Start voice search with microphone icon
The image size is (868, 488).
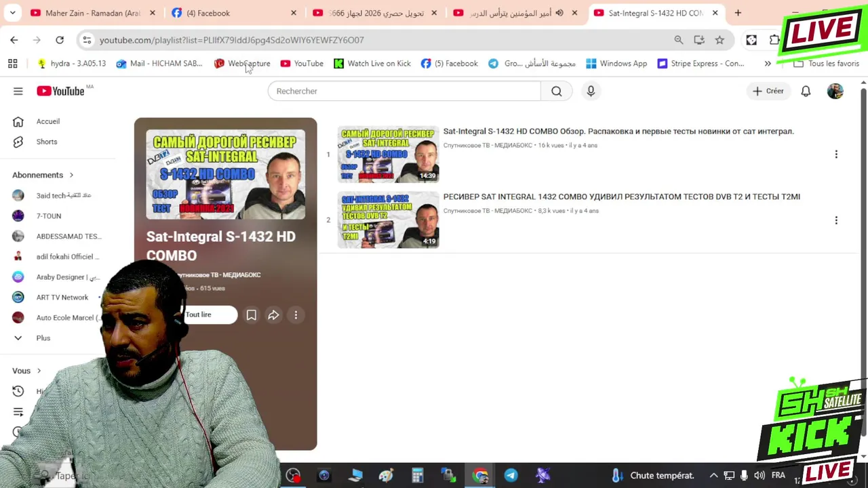pos(591,91)
